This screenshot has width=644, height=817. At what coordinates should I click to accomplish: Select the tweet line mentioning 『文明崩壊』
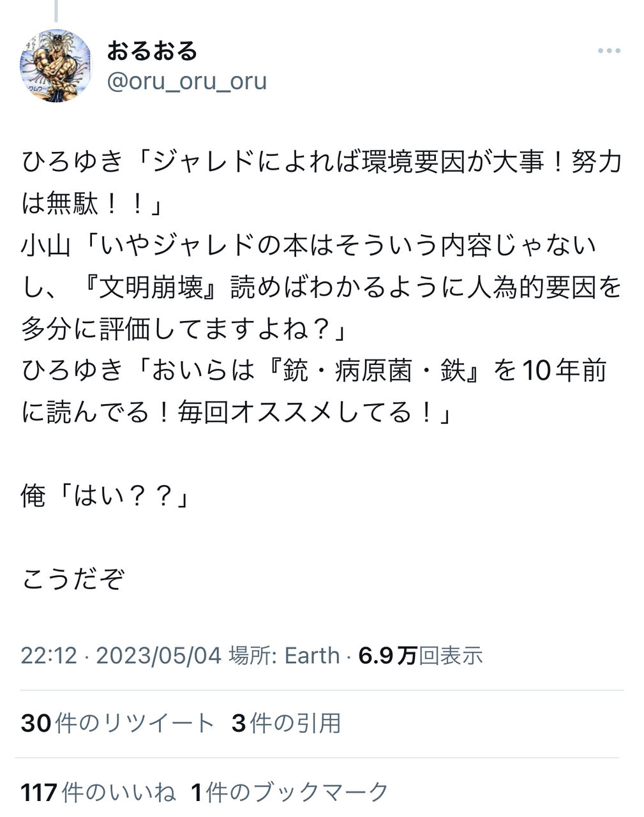click(x=322, y=288)
